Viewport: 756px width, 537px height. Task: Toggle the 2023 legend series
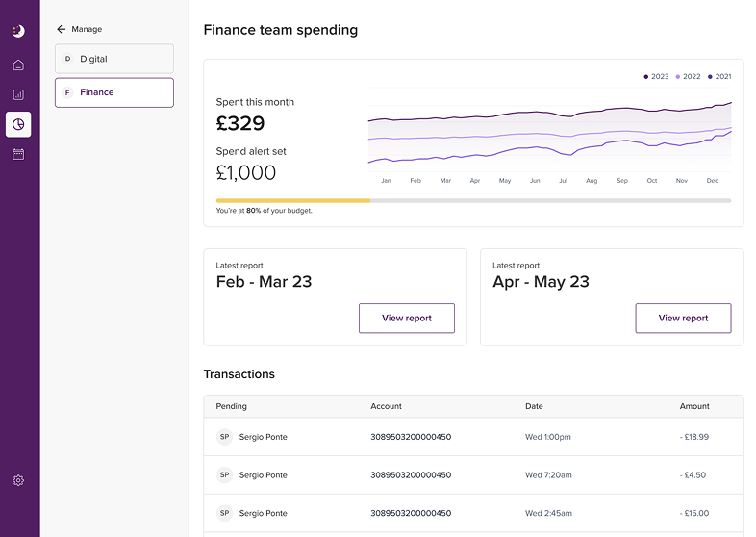[x=656, y=76]
